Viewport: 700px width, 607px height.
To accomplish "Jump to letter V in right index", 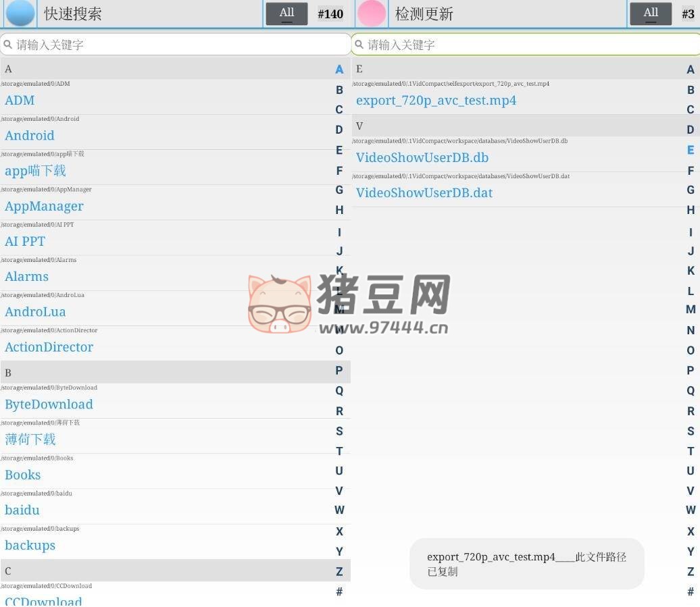I will tap(690, 491).
